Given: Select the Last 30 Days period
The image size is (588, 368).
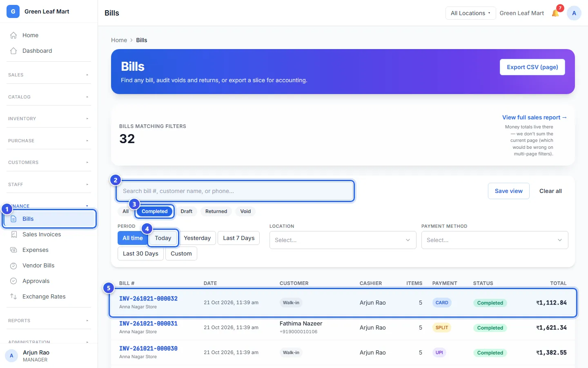Looking at the screenshot, I should [140, 254].
